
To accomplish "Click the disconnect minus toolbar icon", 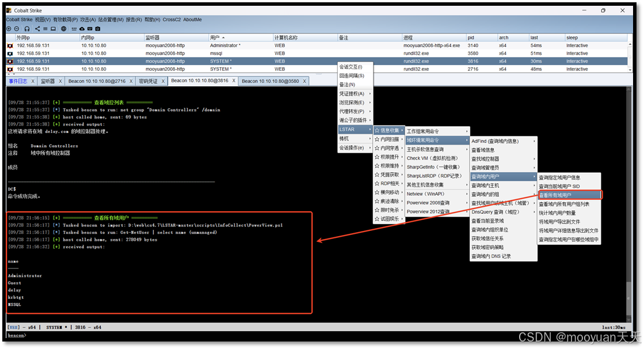I will coord(17,29).
